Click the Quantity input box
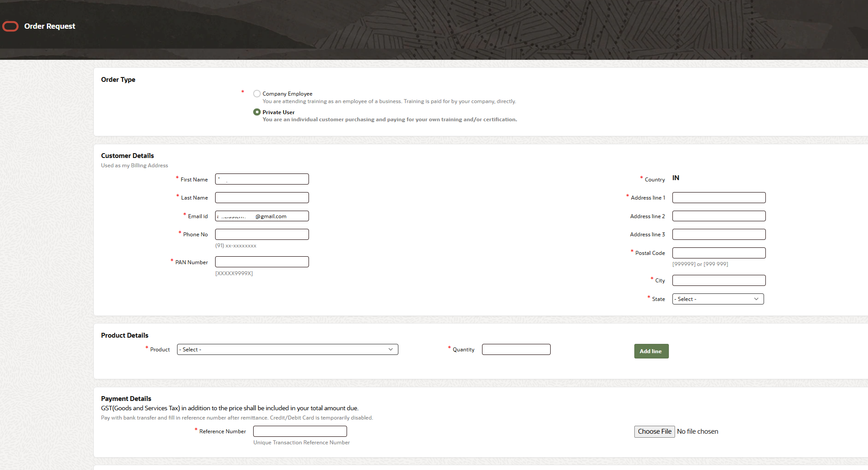The height and width of the screenshot is (470, 868). coord(516,349)
